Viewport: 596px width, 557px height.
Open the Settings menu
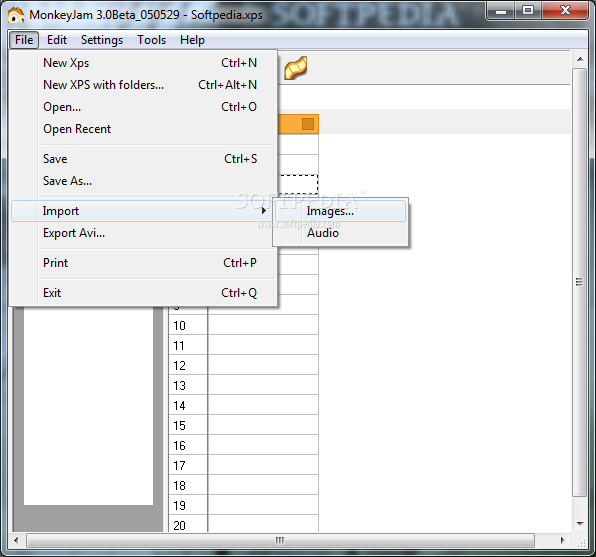pos(102,40)
